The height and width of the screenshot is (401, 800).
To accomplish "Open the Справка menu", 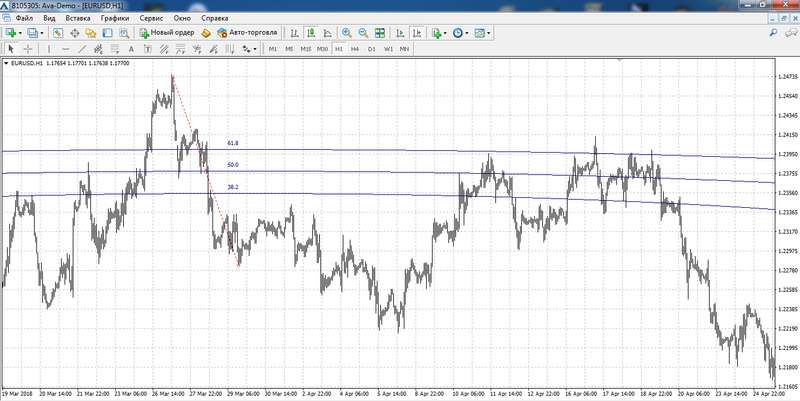I will 214,18.
